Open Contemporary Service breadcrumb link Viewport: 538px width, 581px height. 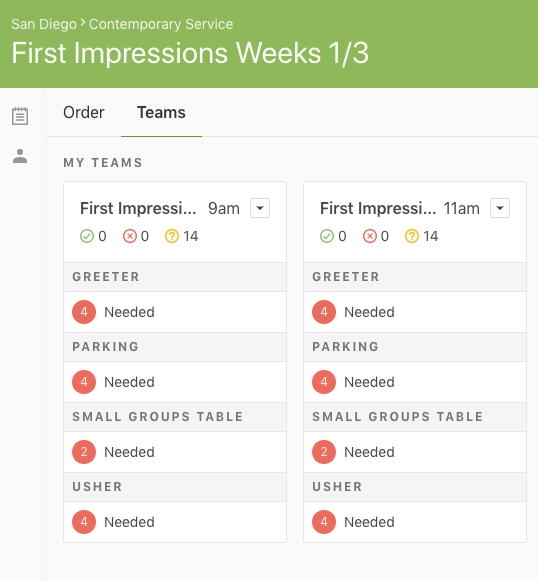point(161,24)
